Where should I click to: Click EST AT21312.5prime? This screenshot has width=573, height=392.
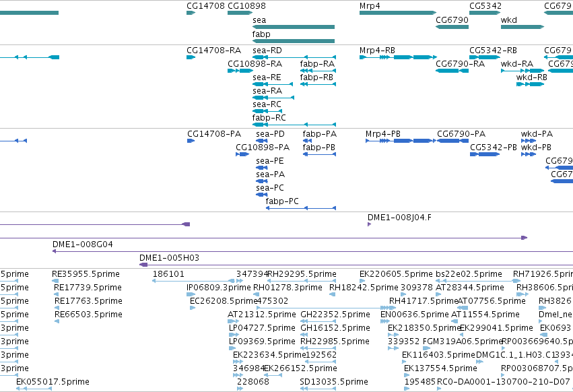[233, 321]
